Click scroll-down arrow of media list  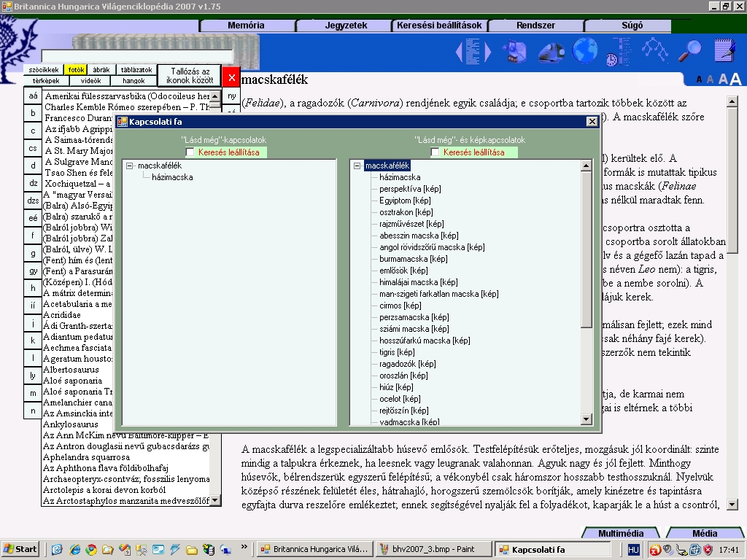click(215, 500)
